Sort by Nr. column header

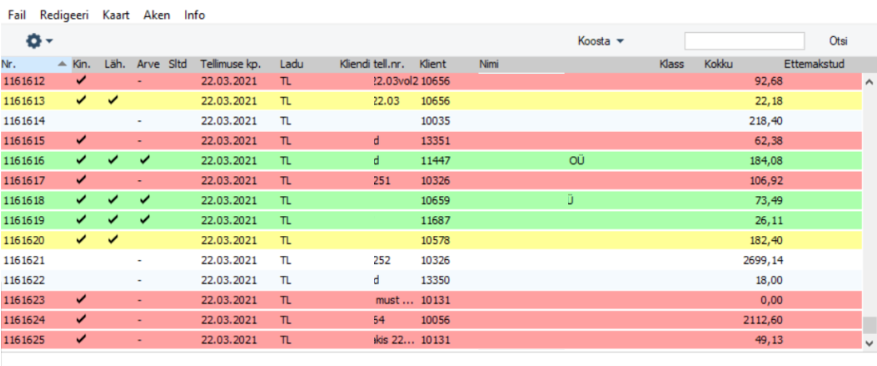(x=35, y=64)
